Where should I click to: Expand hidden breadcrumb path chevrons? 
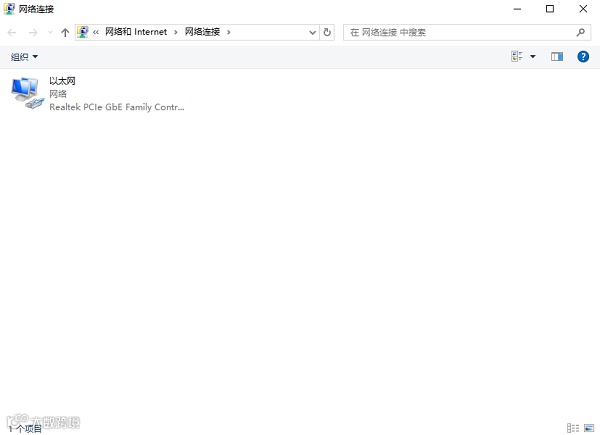pos(96,32)
